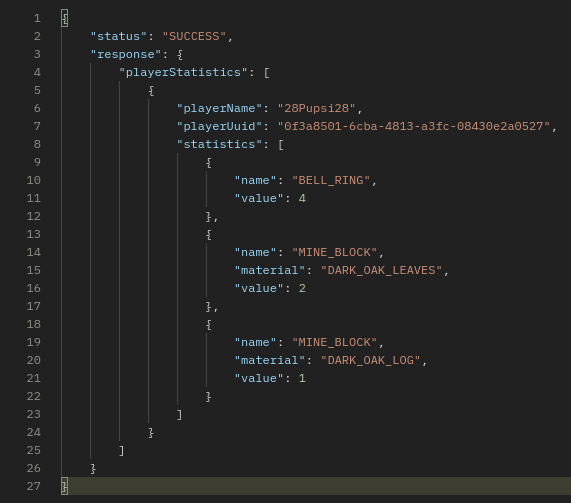Click the closing brace on line 22
Viewport: 571px width, 503px height.
click(209, 397)
